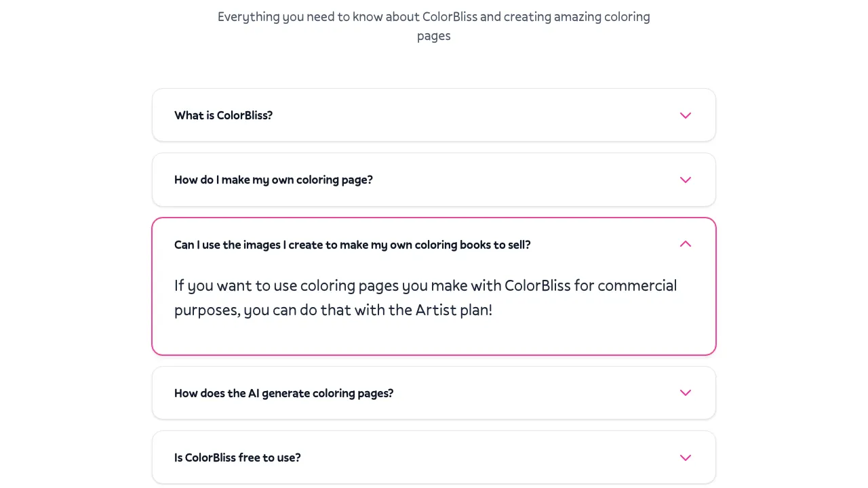Image resolution: width=868 pixels, height=488 pixels.
Task: Open the "Is ColorBliss free to use?" chevron arrow
Action: 686,457
